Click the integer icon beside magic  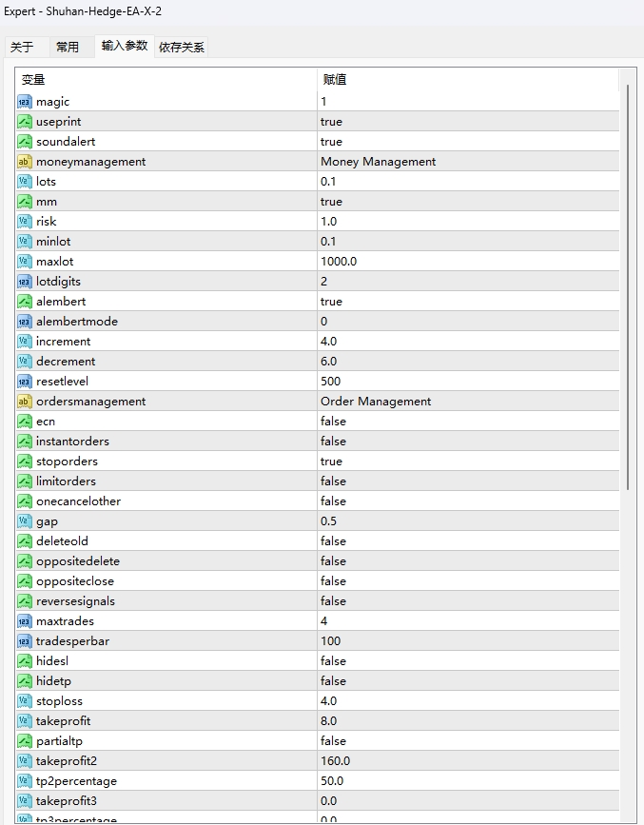25,102
